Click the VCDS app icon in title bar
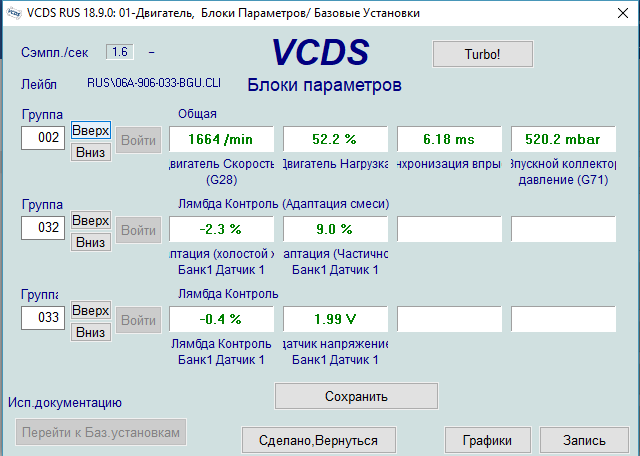640x456 pixels. pos(14,13)
